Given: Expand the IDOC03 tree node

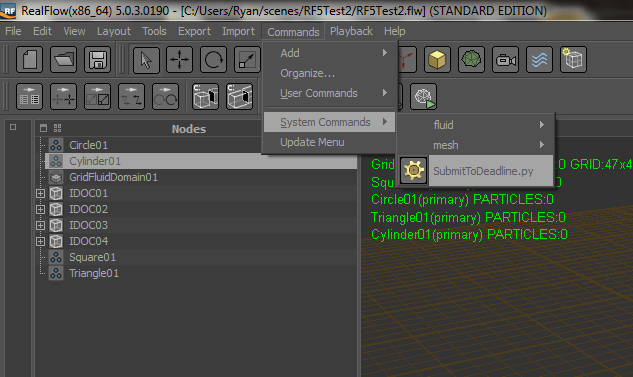Looking at the screenshot, I should coord(40,225).
